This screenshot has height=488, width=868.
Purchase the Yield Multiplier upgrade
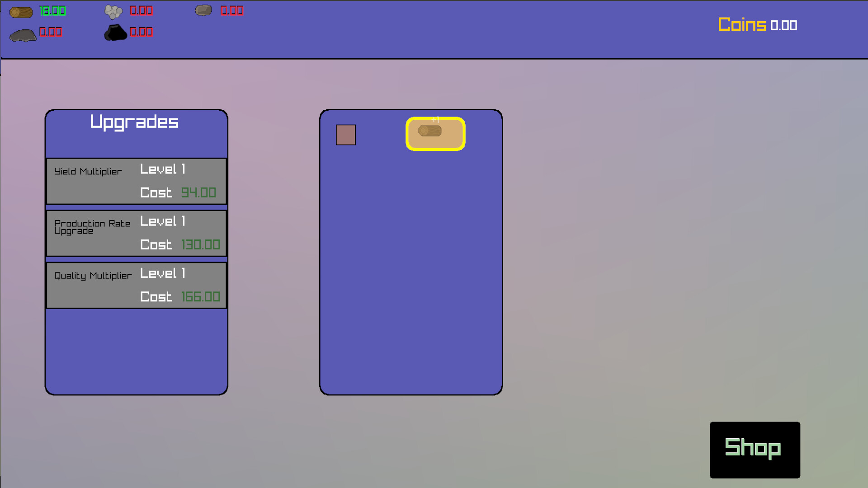coord(136,181)
